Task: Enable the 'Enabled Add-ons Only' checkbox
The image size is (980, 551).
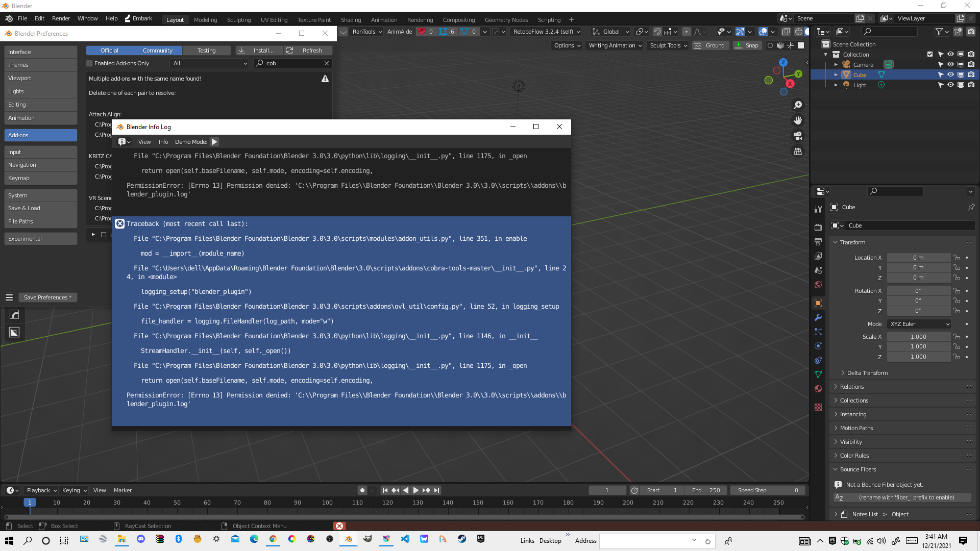Action: pyautogui.click(x=90, y=63)
